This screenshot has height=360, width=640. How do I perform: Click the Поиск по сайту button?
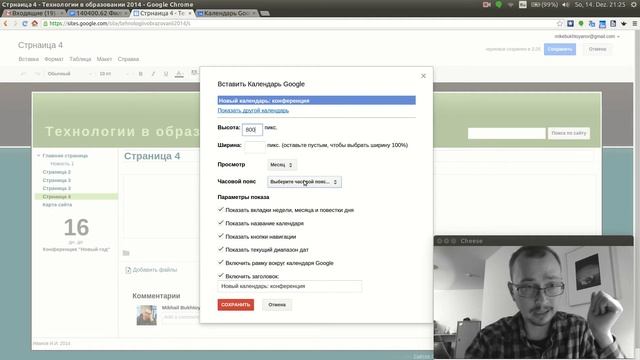(x=569, y=133)
